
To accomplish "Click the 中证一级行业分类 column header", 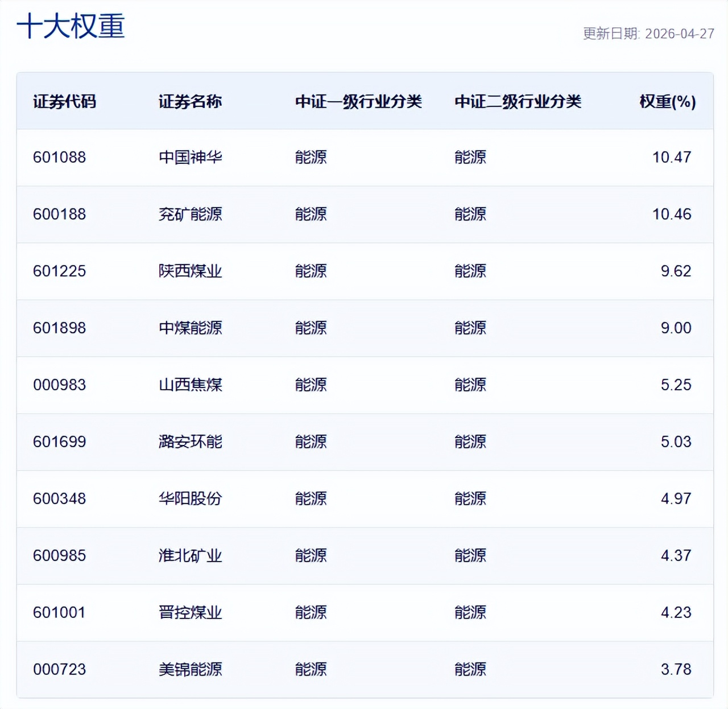I will [x=358, y=102].
